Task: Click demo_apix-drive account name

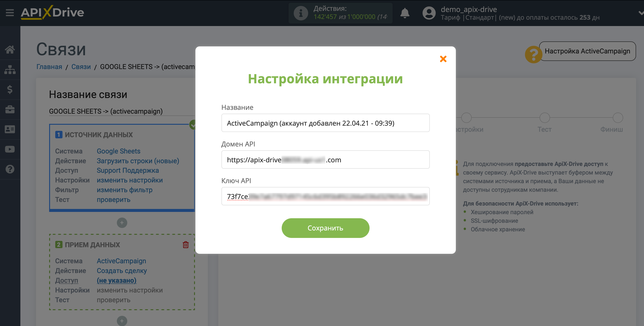Action: [469, 9]
